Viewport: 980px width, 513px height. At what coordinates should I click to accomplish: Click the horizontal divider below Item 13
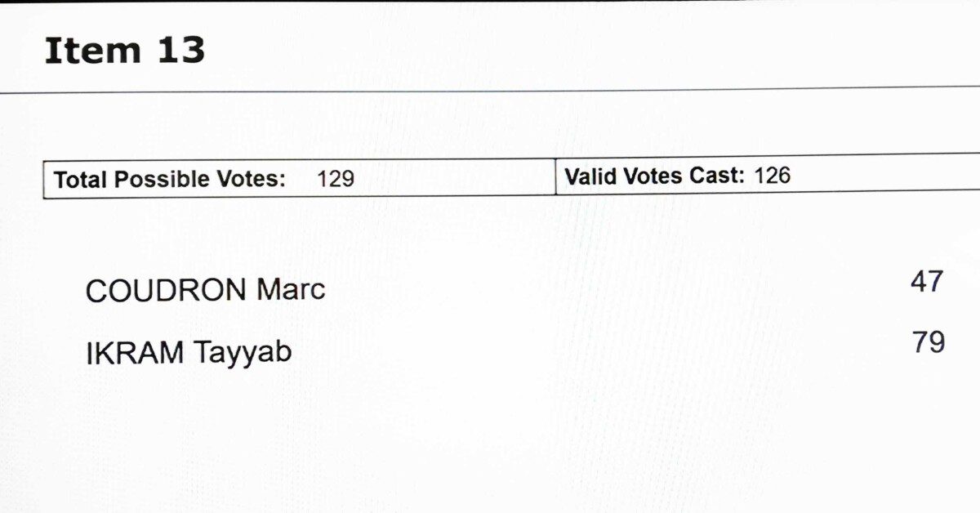pyautogui.click(x=490, y=91)
